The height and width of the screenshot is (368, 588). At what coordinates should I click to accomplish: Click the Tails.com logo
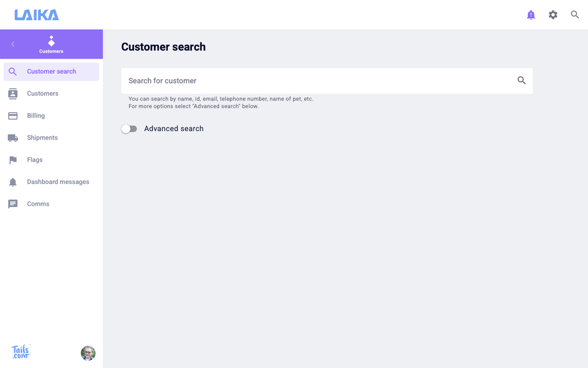[x=21, y=352]
